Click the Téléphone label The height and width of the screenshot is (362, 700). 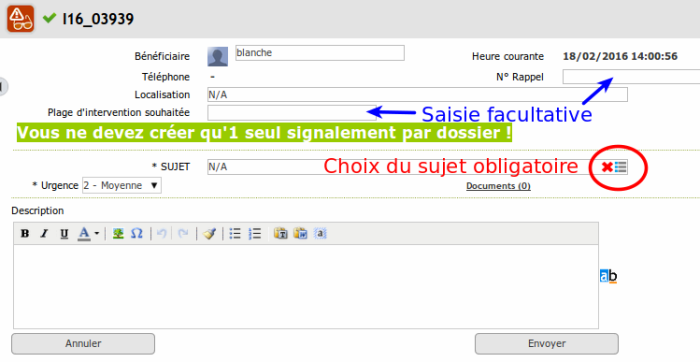(166, 77)
